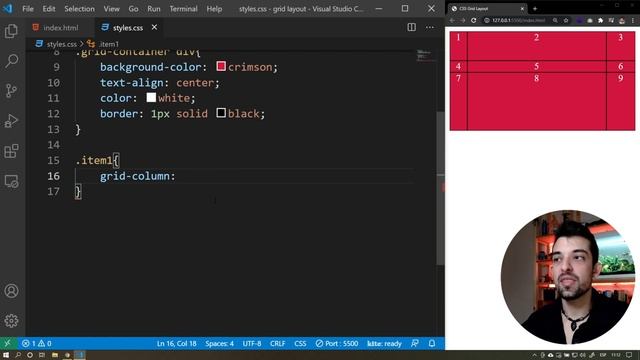This screenshot has height=360, width=640.
Task: Close the styles.css editor tab
Action: (x=154, y=27)
